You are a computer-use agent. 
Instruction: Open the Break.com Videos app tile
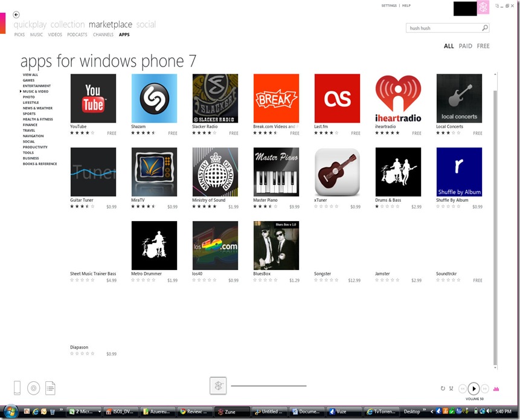(x=276, y=98)
